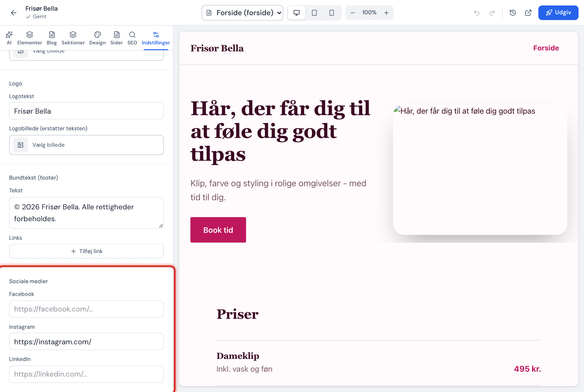Switch to the Sider tab

(116, 38)
